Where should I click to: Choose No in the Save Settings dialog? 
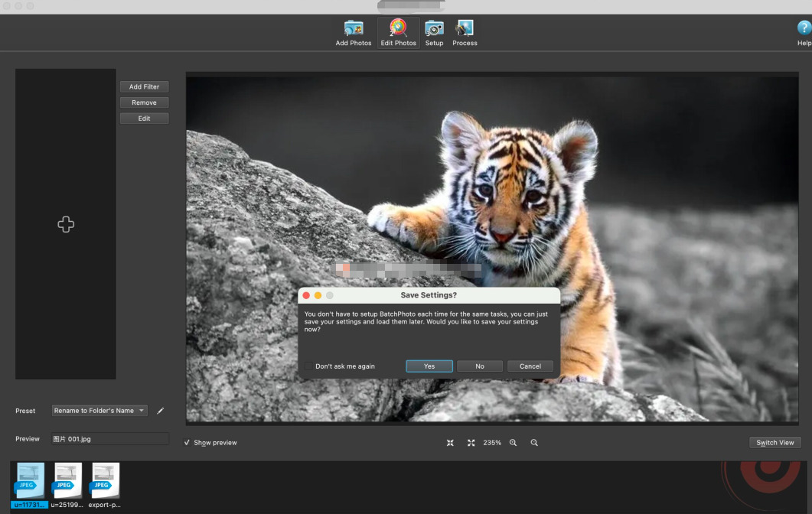(480, 366)
